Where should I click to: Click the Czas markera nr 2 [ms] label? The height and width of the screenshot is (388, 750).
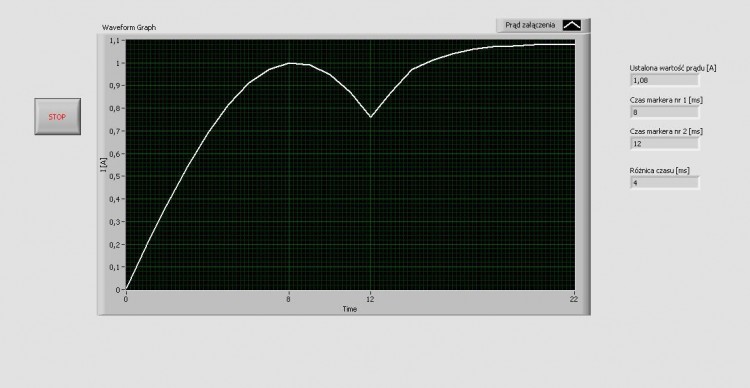[666, 131]
